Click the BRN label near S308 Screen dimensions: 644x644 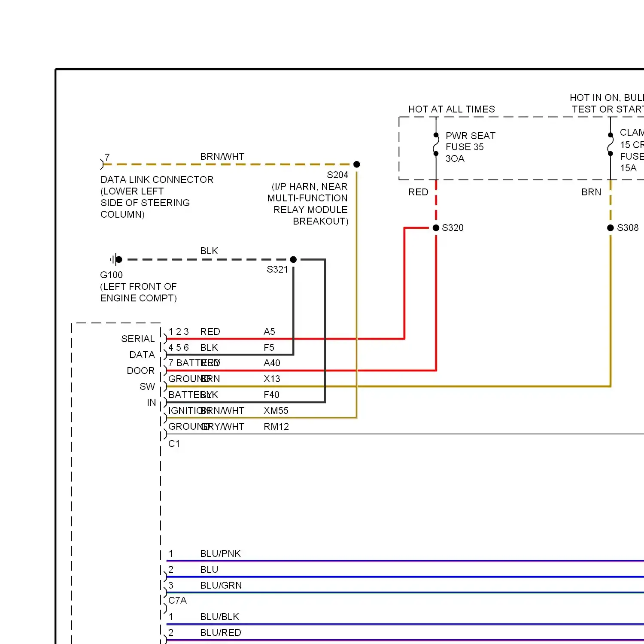pos(591,192)
